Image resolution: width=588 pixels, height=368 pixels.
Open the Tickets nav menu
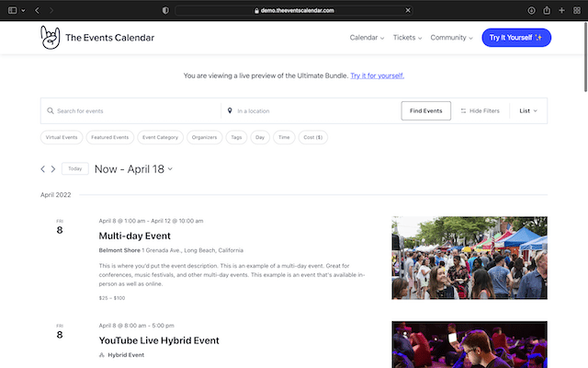pyautogui.click(x=407, y=38)
